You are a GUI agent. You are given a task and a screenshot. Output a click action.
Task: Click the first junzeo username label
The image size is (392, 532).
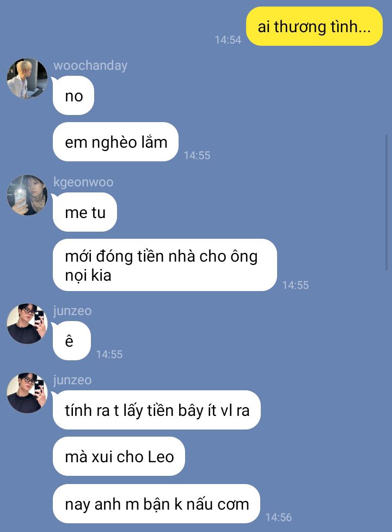(x=72, y=311)
